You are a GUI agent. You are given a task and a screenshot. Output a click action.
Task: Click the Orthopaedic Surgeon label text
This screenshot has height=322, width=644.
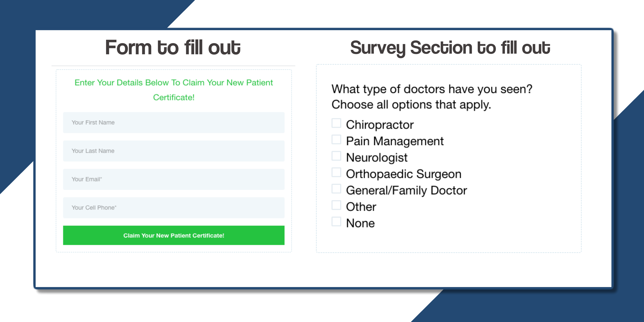click(404, 174)
